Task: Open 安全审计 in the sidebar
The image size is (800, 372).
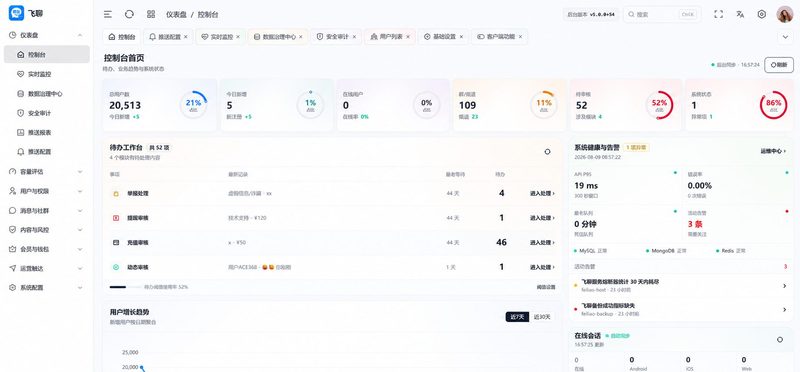Action: pos(46,113)
